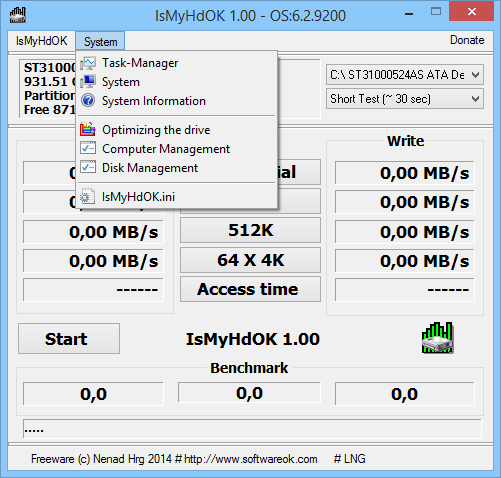Minimize the IsMyHdOK window
This screenshot has height=478, width=501.
coord(409,14)
